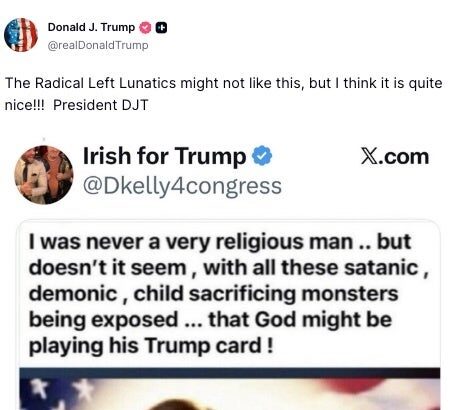Screen dimensions: 449x410
Task: Click the blue verified checkmark beside Irish for Trump
Action: click(262, 156)
